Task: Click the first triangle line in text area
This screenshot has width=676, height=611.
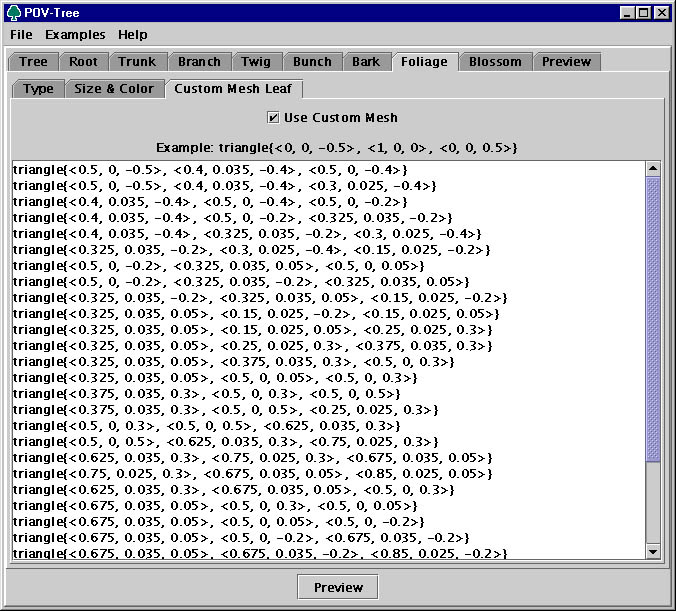Action: (x=210, y=170)
